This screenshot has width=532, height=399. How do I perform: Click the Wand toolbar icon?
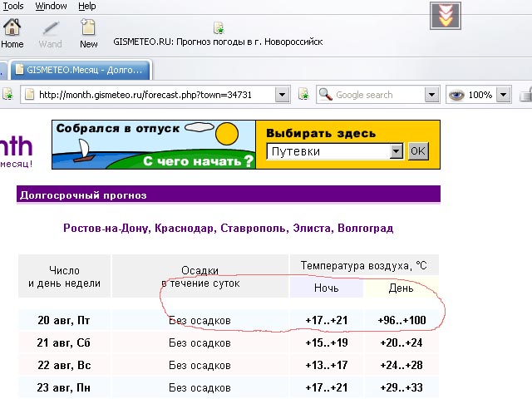tap(51, 32)
